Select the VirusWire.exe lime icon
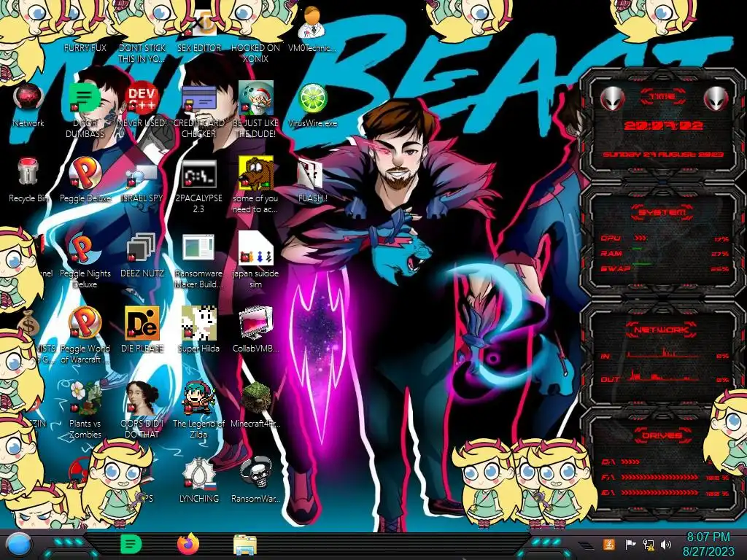 [312, 105]
